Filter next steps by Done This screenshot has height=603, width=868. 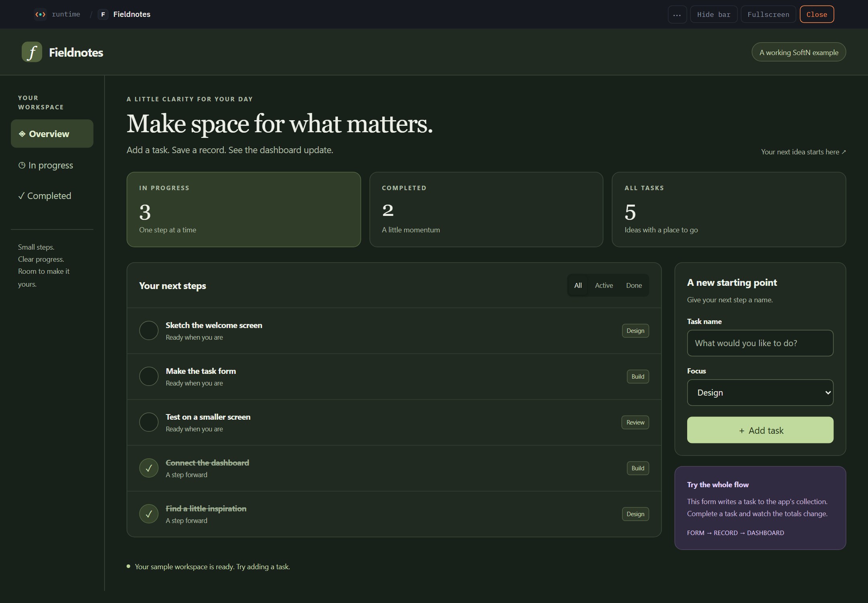tap(634, 285)
